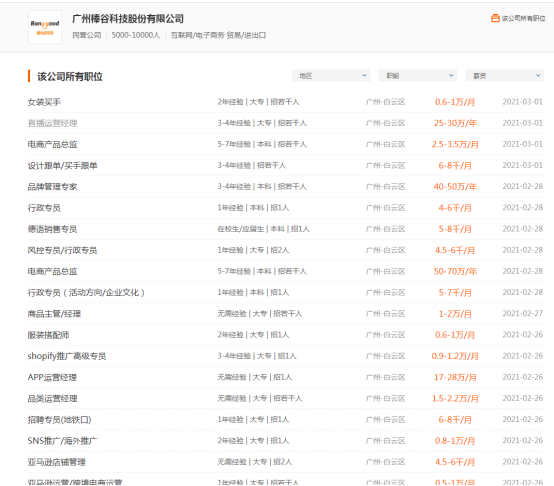554x486 pixels.
Task: Click the orange icon beside 该公司所有职位 link
Action: [x=495, y=18]
